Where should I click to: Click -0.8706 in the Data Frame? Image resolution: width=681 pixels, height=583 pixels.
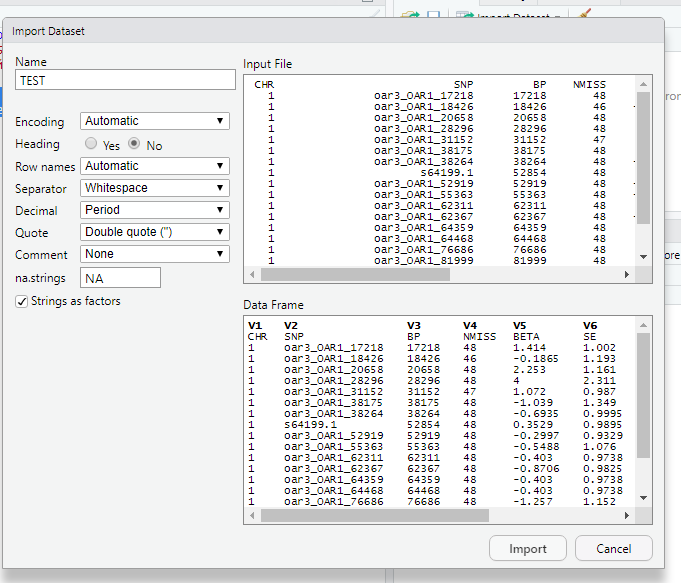tap(536, 468)
